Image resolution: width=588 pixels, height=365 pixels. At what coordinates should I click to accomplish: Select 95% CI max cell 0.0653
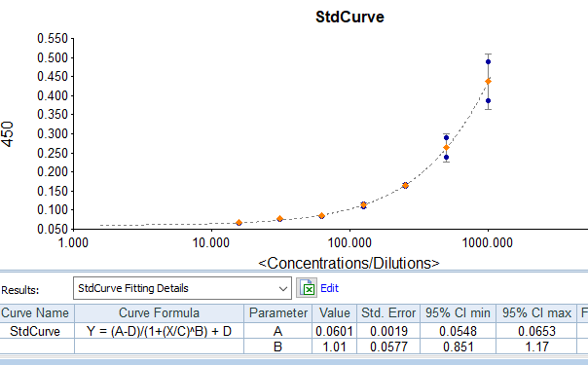(536, 331)
